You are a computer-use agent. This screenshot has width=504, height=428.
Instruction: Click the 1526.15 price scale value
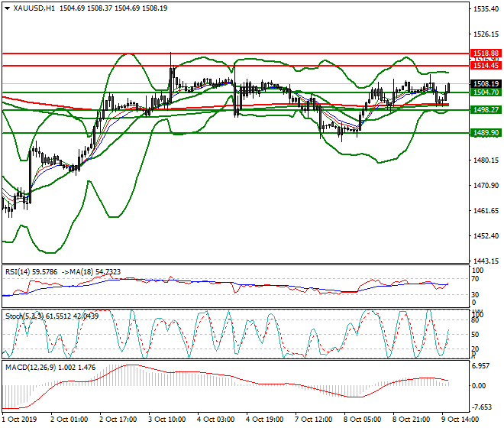click(486, 34)
